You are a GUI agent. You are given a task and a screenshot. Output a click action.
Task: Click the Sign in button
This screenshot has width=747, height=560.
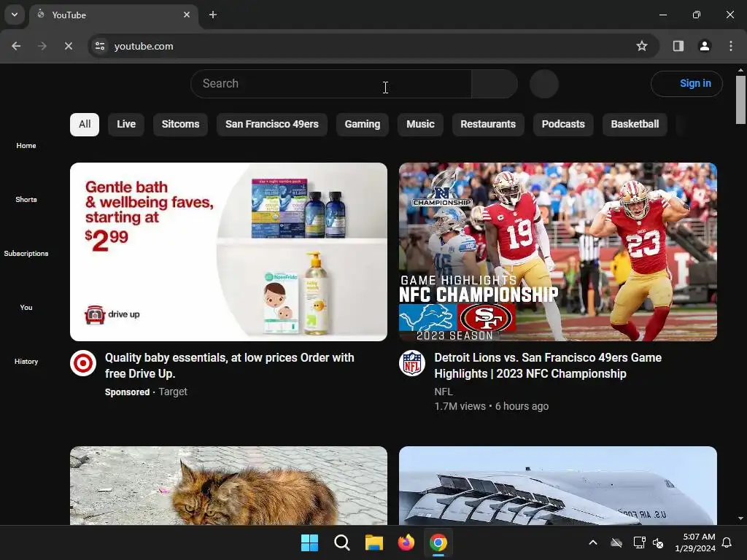click(x=687, y=84)
